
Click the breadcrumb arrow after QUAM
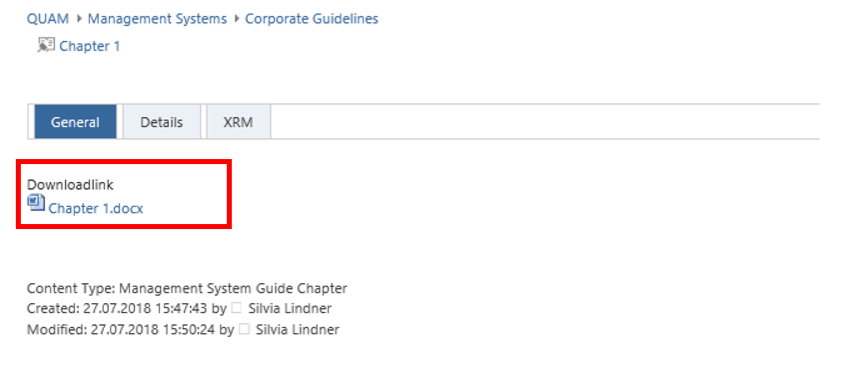(x=79, y=19)
